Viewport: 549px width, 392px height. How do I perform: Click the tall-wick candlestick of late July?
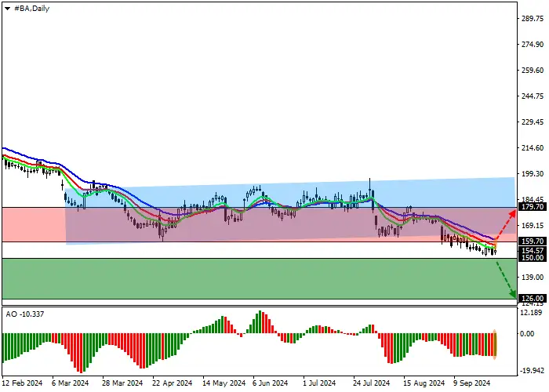point(369,187)
